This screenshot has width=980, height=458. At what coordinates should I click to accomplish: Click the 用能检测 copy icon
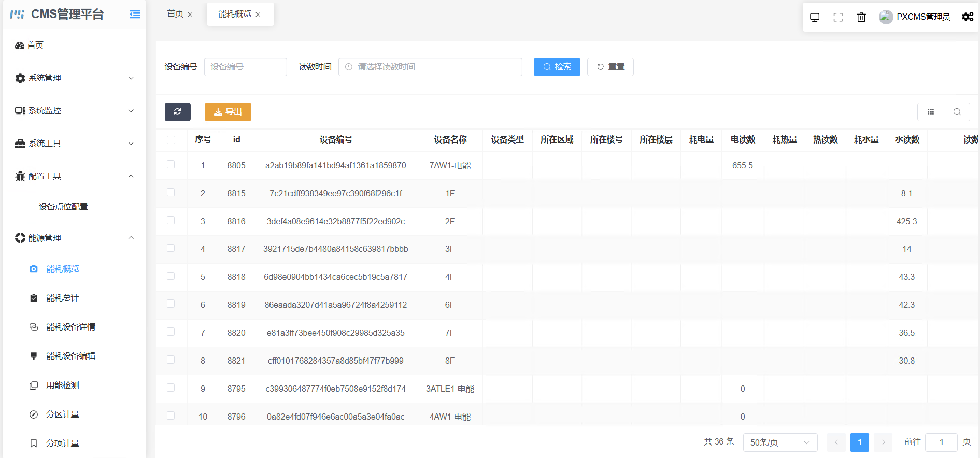34,385
